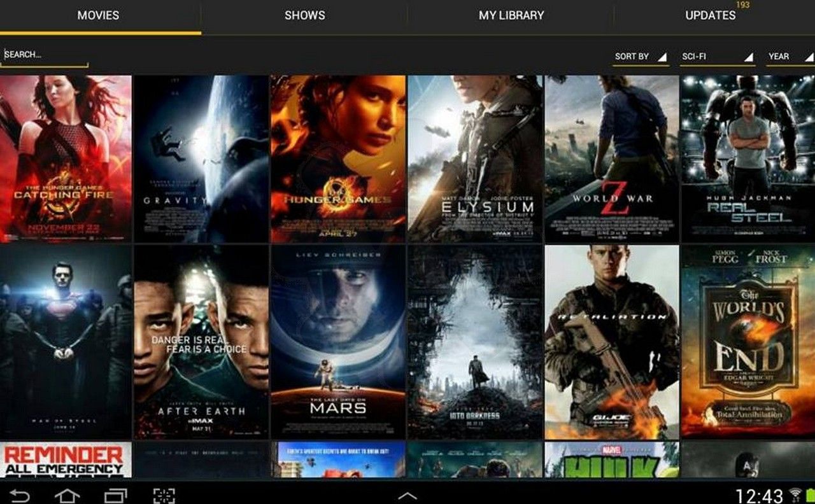Open the Gravity movie poster

tap(201, 158)
